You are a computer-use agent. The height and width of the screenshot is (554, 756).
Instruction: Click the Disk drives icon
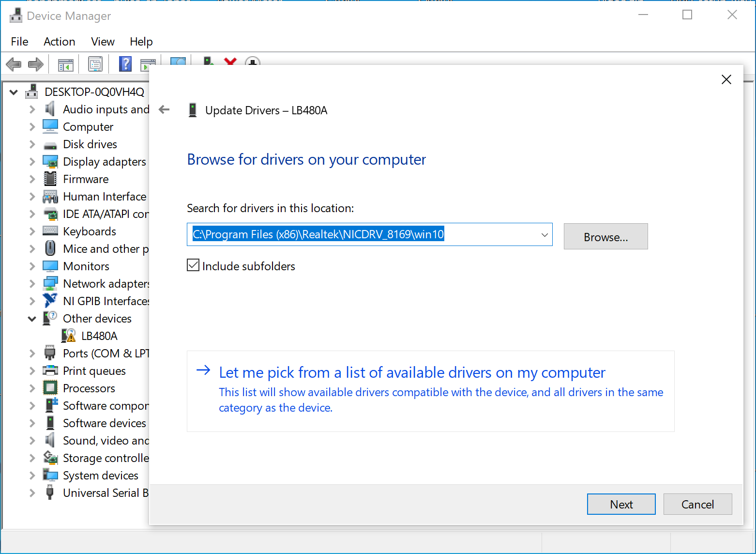(50, 145)
